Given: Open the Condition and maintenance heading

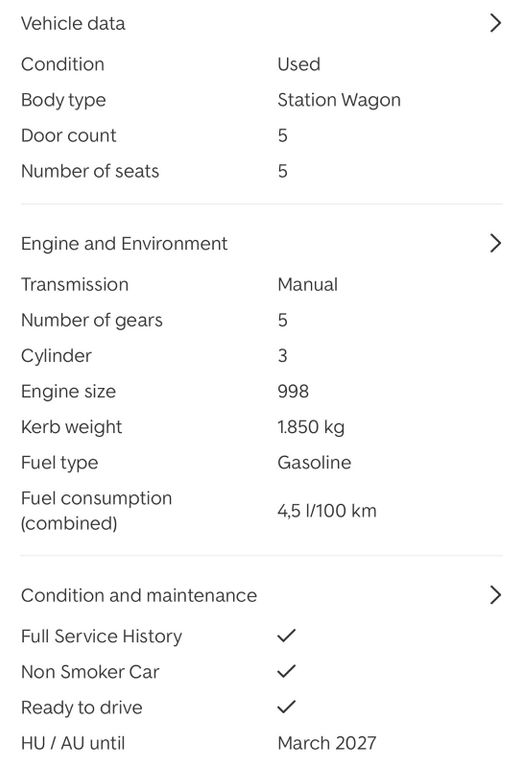Looking at the screenshot, I should click(139, 596).
